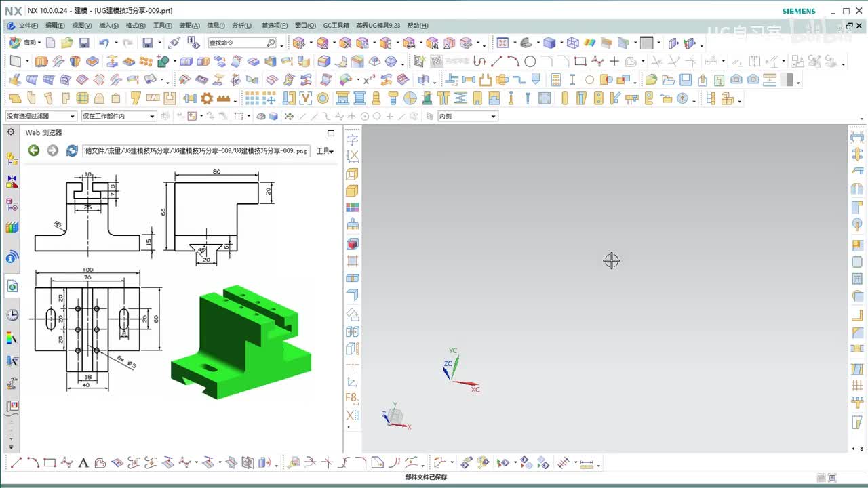Click the spring icon in the fourth toolbar row
Viewport: 868px width, 488px height.
460,98
